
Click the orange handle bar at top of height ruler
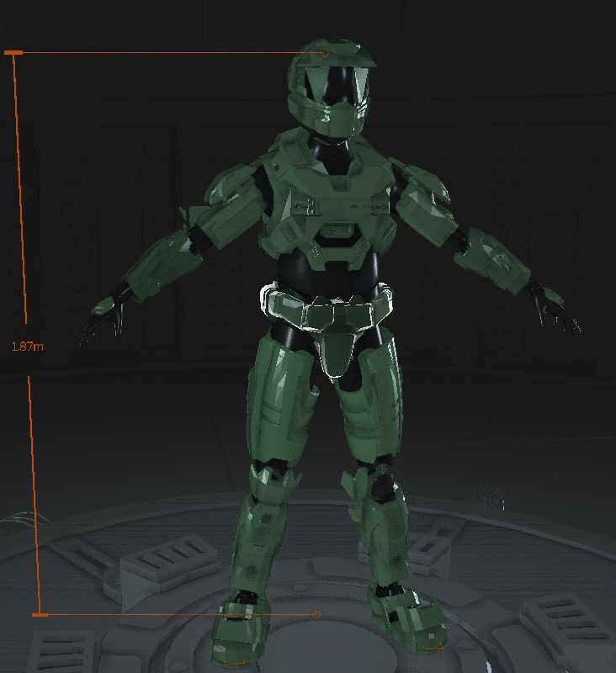click(x=13, y=52)
